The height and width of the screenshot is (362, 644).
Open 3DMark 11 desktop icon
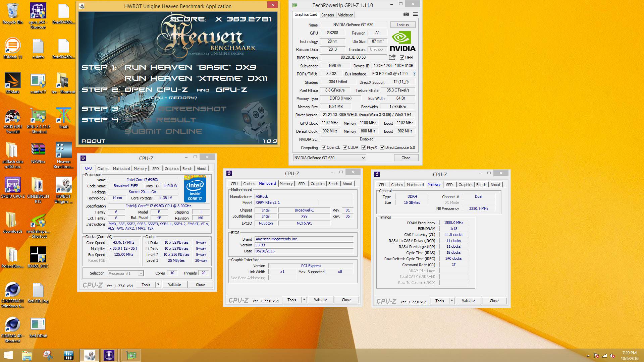tap(13, 48)
